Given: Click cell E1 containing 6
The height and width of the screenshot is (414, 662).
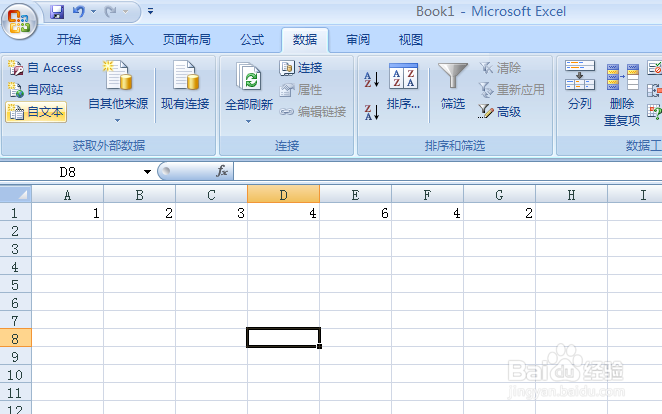Looking at the screenshot, I should click(x=355, y=213).
